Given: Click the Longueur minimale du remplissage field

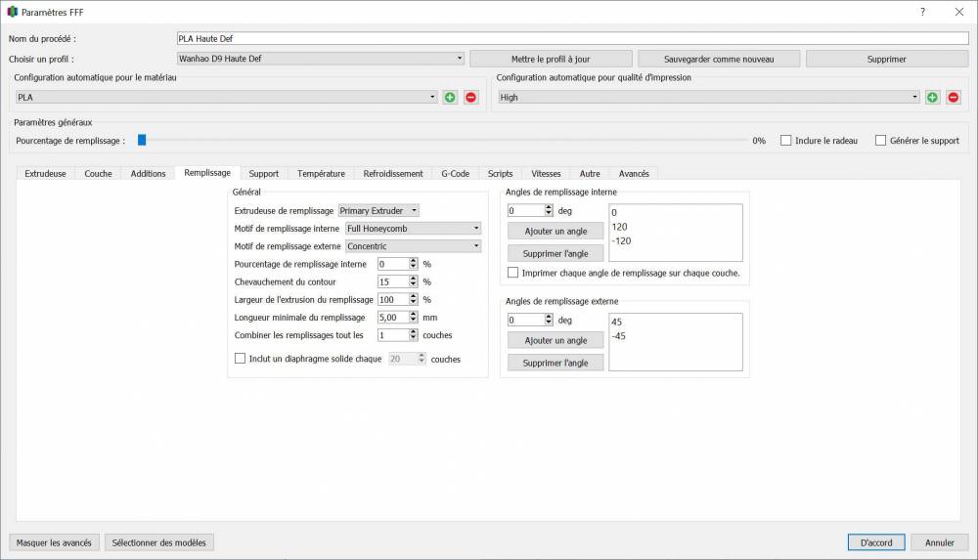Looking at the screenshot, I should (393, 318).
